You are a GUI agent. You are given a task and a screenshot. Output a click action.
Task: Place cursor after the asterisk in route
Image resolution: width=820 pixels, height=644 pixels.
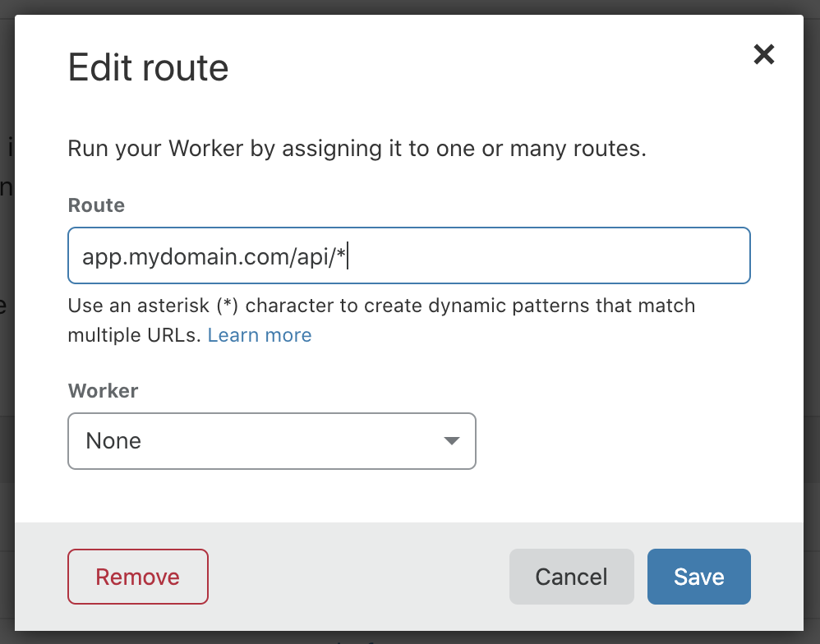348,256
